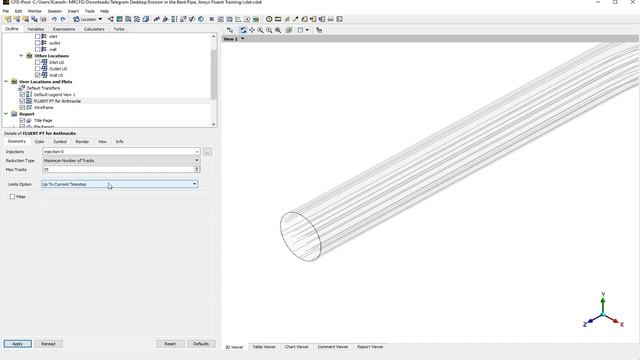
Task: Click the Redo arrow icon
Action: point(63,19)
